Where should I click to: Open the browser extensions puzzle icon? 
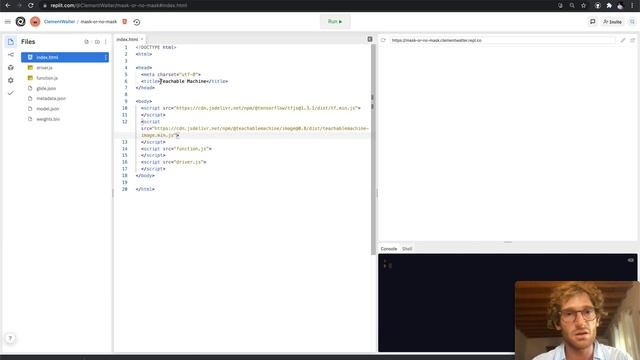pyautogui.click(x=609, y=5)
